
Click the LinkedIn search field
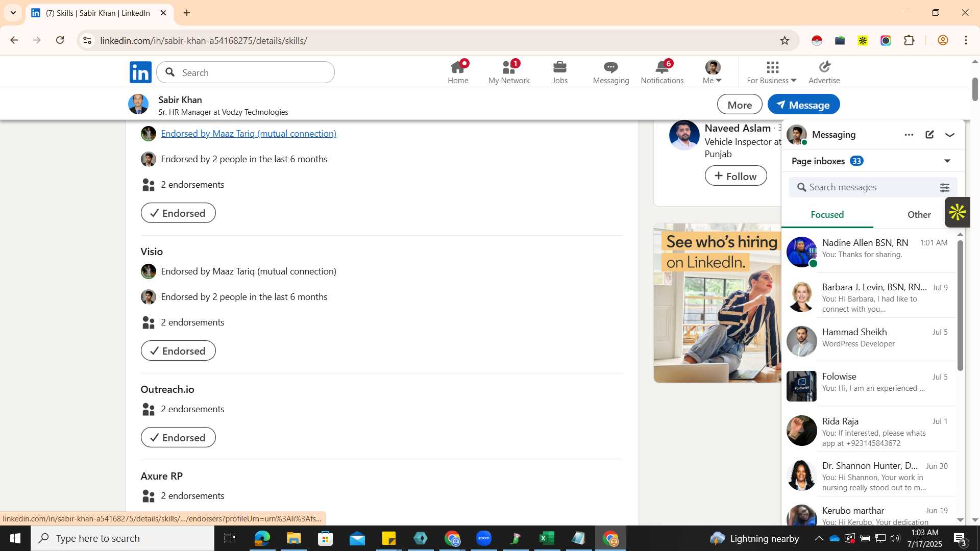pyautogui.click(x=246, y=72)
